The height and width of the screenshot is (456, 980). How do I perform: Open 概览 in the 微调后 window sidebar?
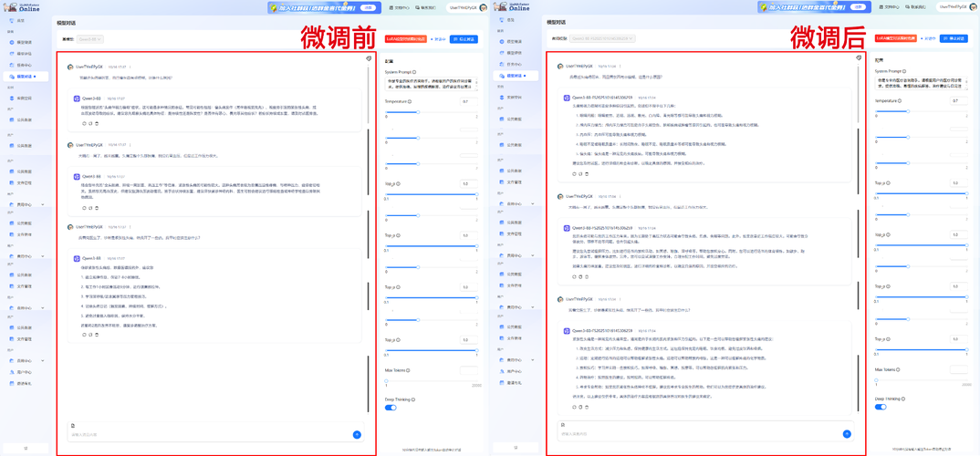[x=511, y=20]
